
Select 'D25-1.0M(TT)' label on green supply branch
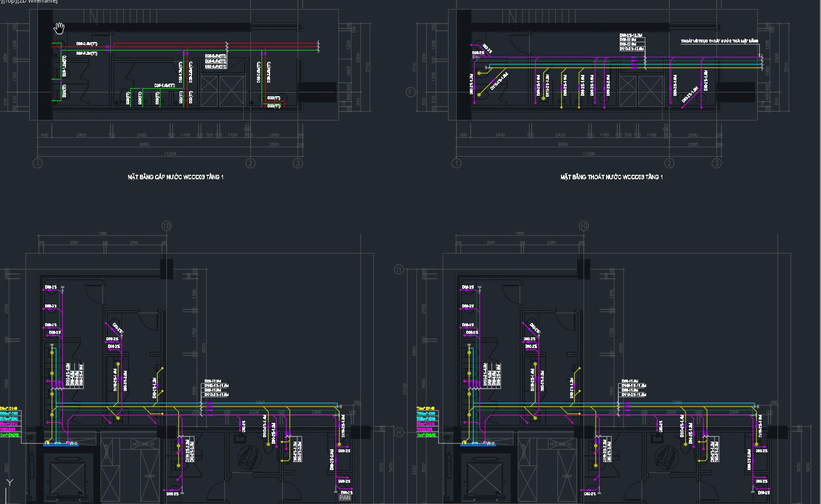pos(165,86)
